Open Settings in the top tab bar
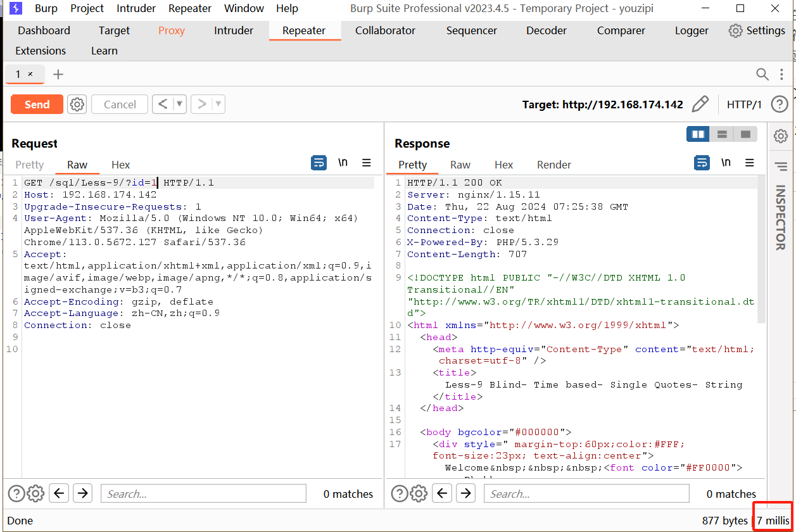This screenshot has width=796, height=532. pyautogui.click(x=757, y=30)
